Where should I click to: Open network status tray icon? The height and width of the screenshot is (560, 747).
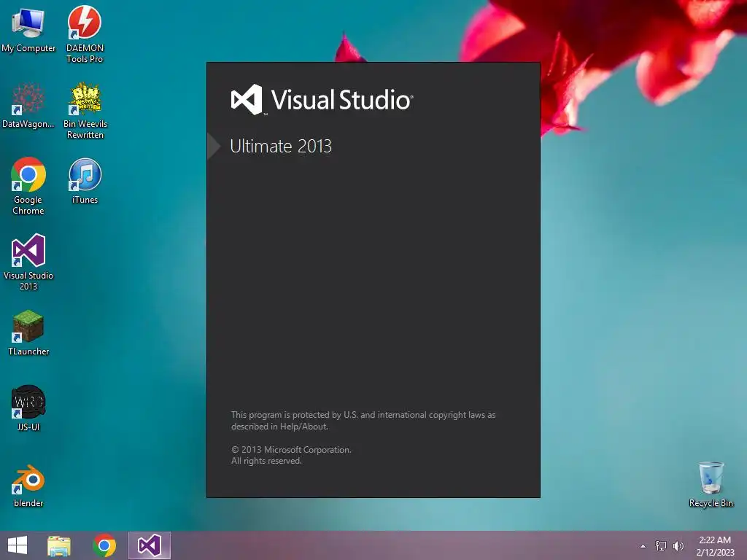[661, 545]
